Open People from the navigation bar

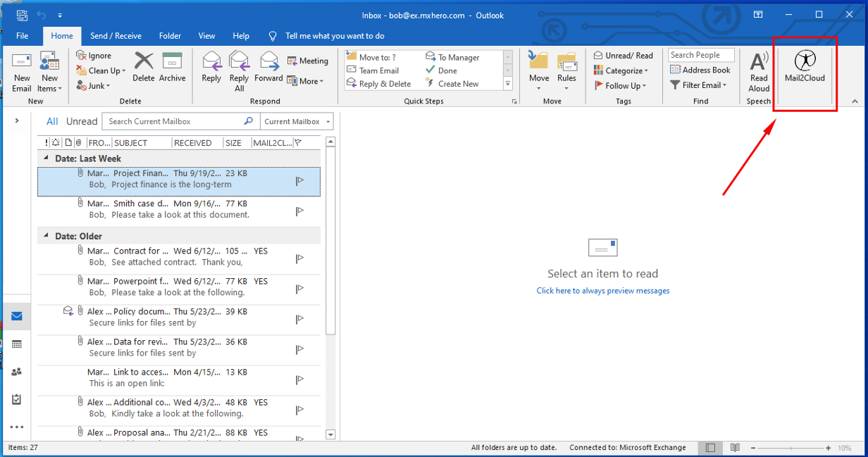17,372
